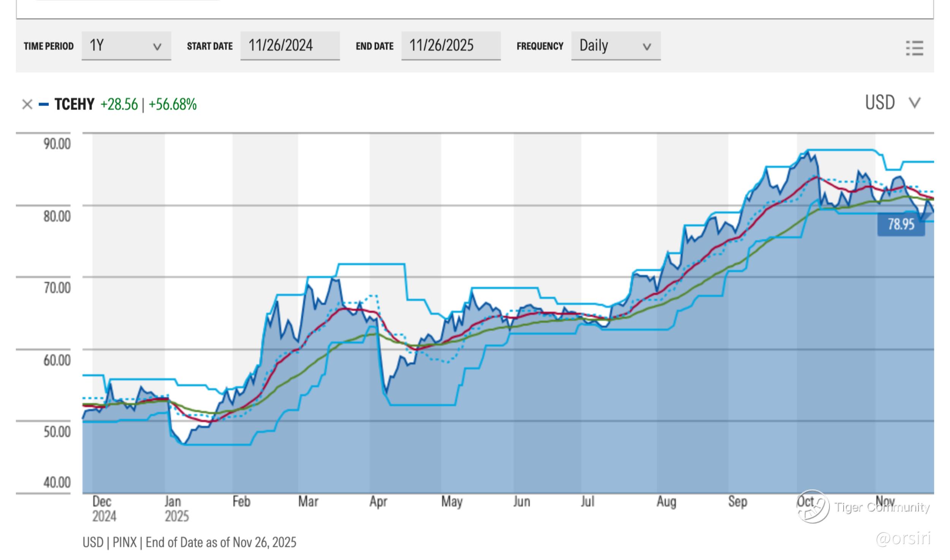Screen dimensions: 950x560
Task: Click the 90.00 price axis label
Action: [x=57, y=144]
